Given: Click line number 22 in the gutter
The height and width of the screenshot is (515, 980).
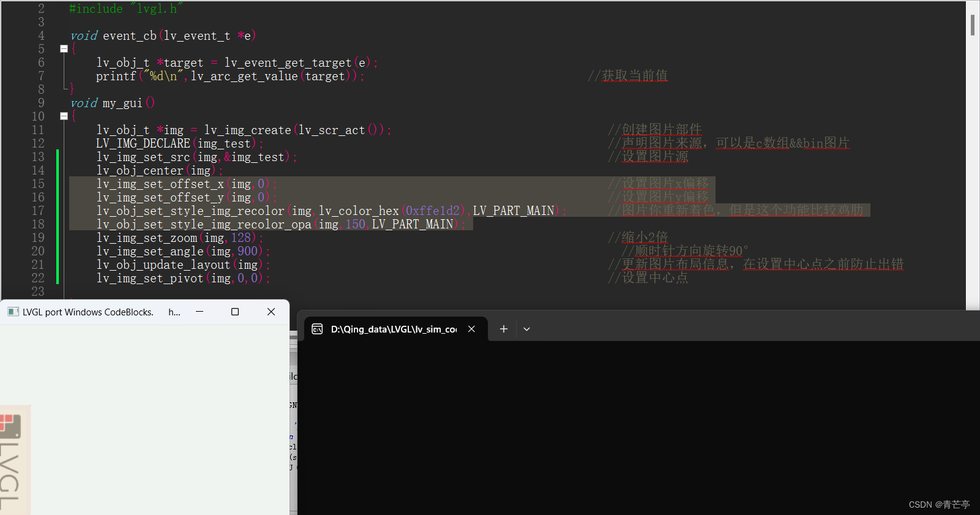Looking at the screenshot, I should coord(38,278).
